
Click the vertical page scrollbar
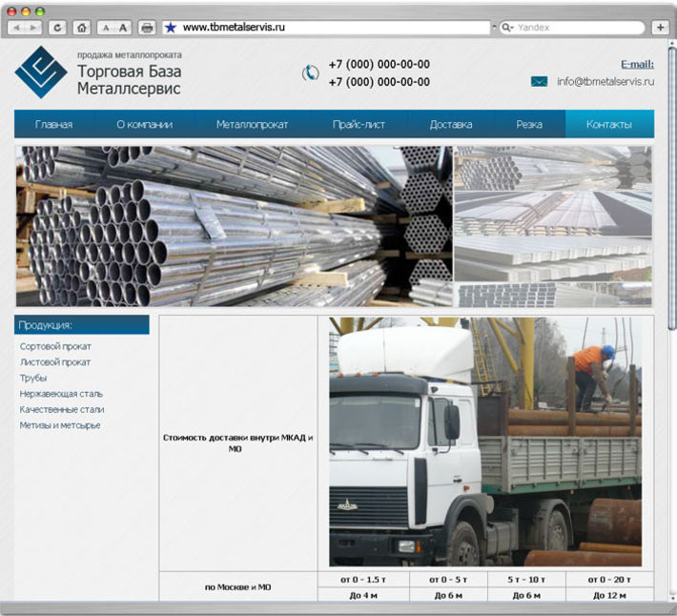[x=671, y=186]
